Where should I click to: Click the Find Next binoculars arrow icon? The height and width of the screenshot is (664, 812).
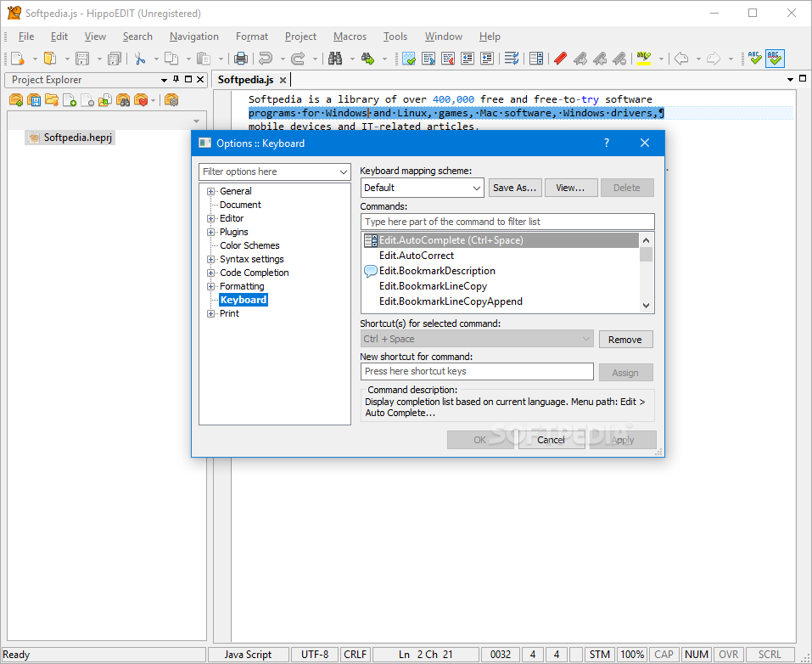point(368,59)
